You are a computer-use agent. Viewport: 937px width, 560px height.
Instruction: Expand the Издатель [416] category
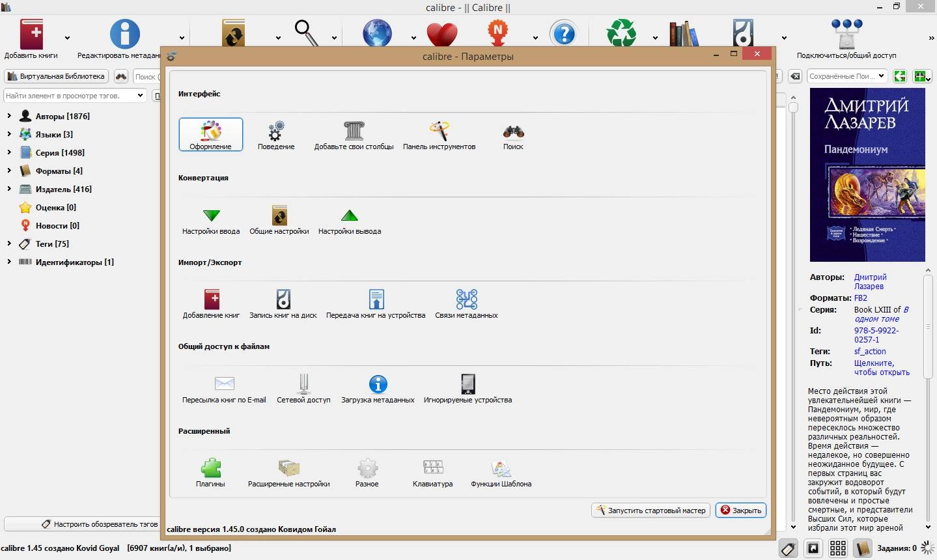[x=9, y=189]
